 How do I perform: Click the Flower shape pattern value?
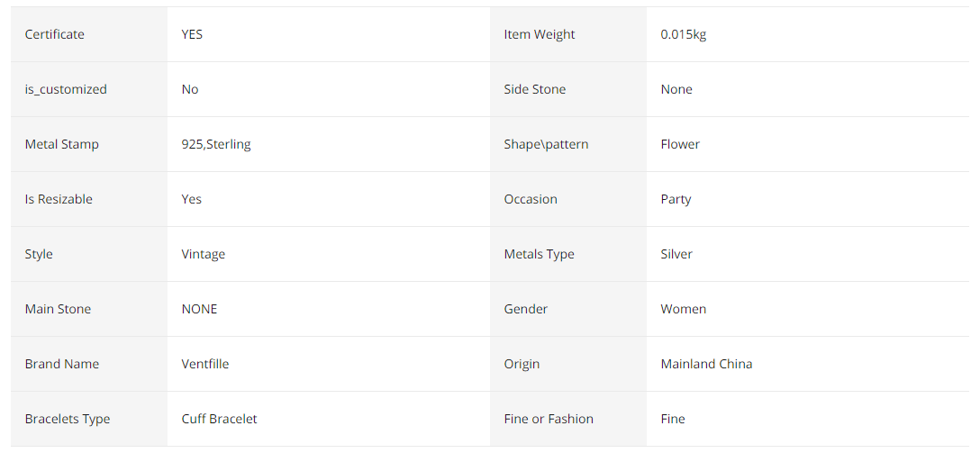(680, 144)
